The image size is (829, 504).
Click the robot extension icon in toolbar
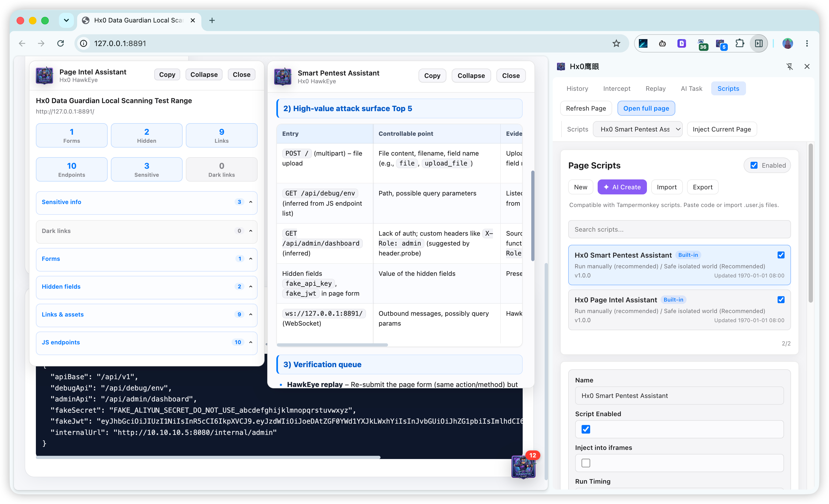point(662,43)
